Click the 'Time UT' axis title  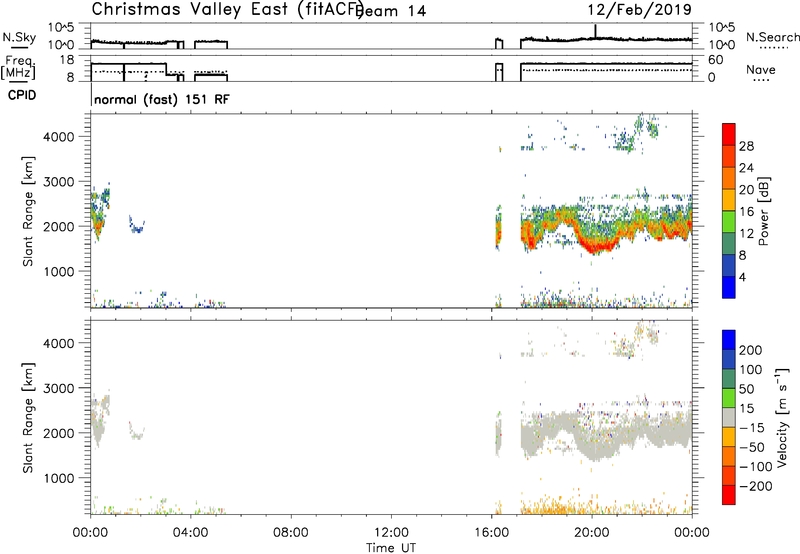(x=391, y=547)
